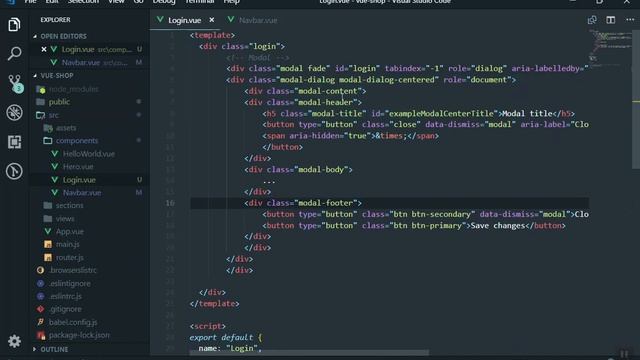Screen dimensions: 640x360
Task: Expand the public folder
Action: point(59,102)
